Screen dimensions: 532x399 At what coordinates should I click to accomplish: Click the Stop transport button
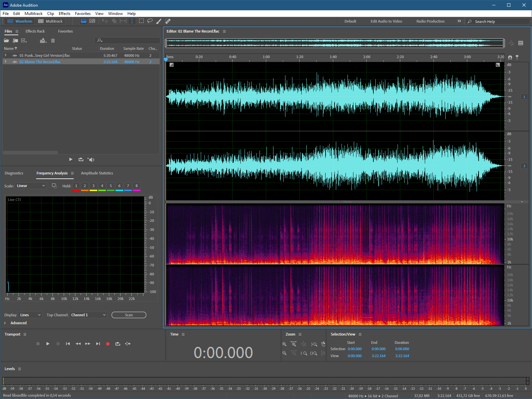click(38, 344)
